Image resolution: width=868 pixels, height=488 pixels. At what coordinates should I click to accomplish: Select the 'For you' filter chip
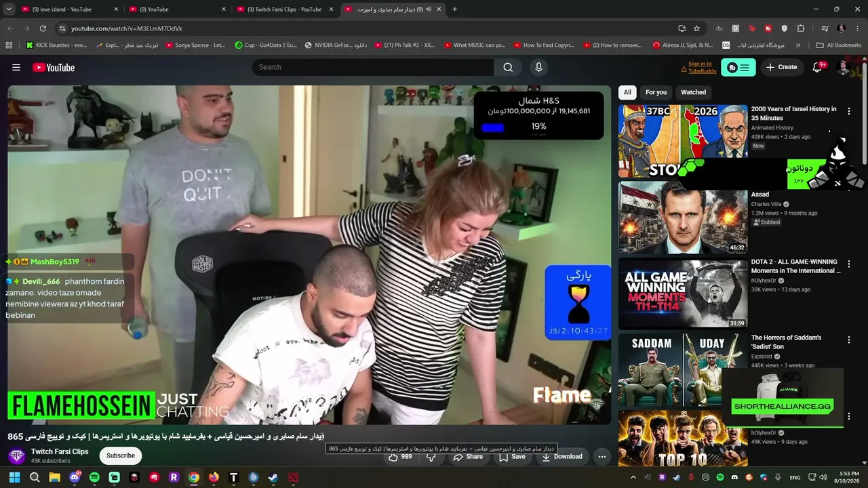coord(656,92)
